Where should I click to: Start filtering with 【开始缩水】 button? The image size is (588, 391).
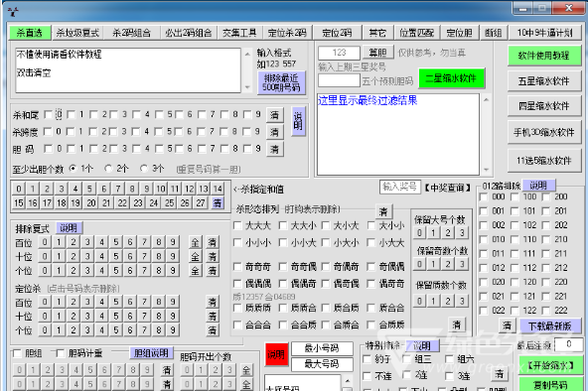tap(550, 365)
